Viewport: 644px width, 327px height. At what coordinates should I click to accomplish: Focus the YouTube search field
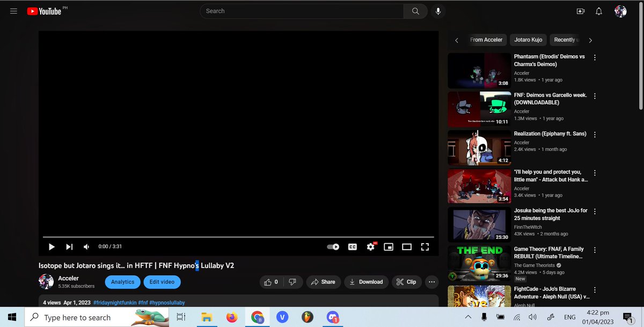coord(302,11)
